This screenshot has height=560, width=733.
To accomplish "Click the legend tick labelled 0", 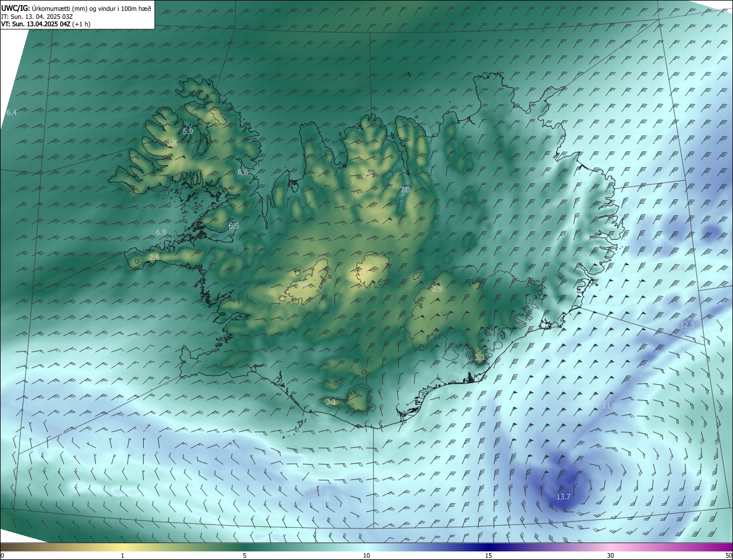I will (2, 555).
